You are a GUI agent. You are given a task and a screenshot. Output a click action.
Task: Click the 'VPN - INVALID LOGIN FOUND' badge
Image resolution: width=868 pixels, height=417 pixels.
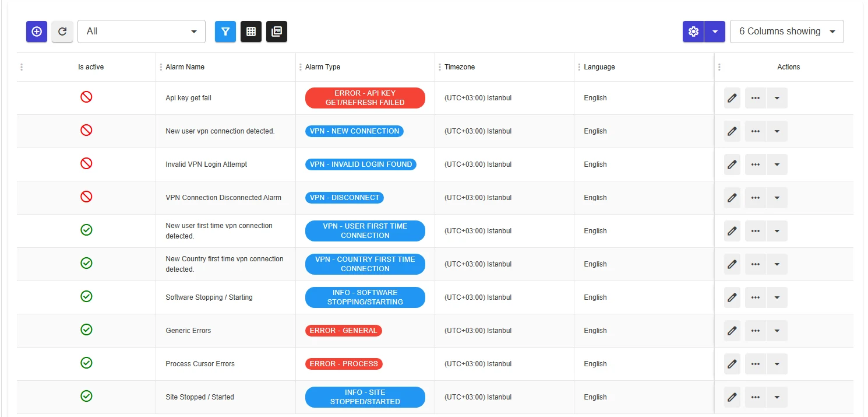(x=361, y=164)
